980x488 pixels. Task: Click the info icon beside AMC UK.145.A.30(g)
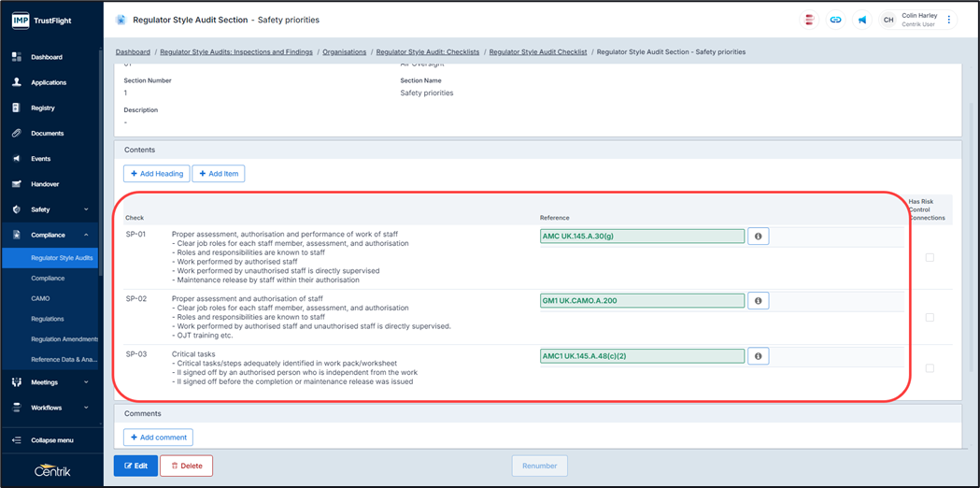coord(758,237)
